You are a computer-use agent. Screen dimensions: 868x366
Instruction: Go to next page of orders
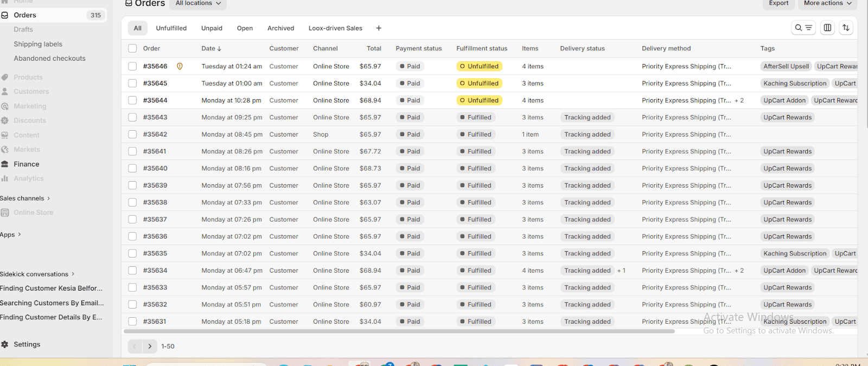tap(150, 346)
